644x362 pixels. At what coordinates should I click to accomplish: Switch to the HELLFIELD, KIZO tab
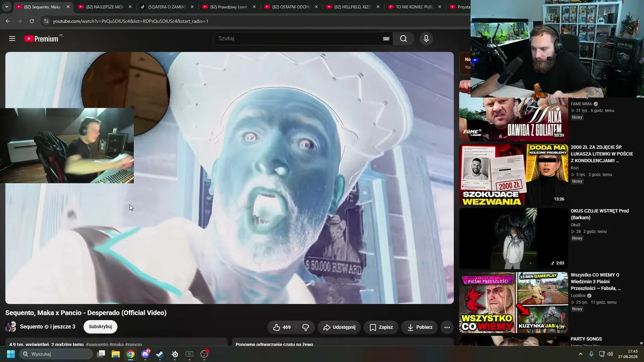tap(353, 7)
